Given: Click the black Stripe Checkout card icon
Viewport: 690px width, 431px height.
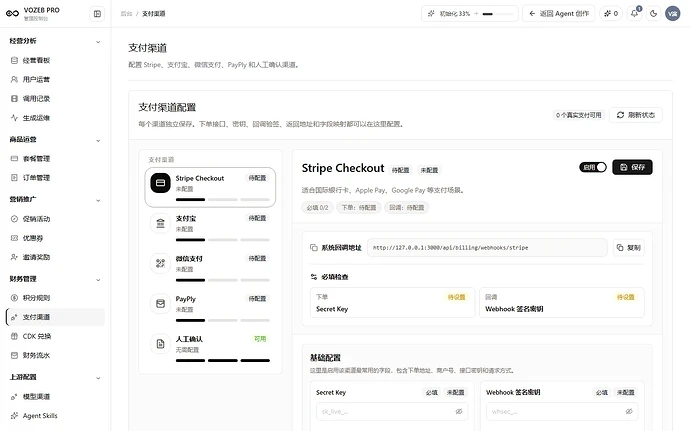Looking at the screenshot, I should click(161, 183).
